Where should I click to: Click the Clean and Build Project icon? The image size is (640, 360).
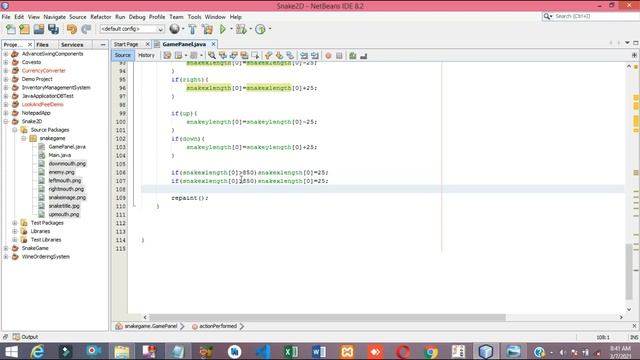(x=207, y=29)
